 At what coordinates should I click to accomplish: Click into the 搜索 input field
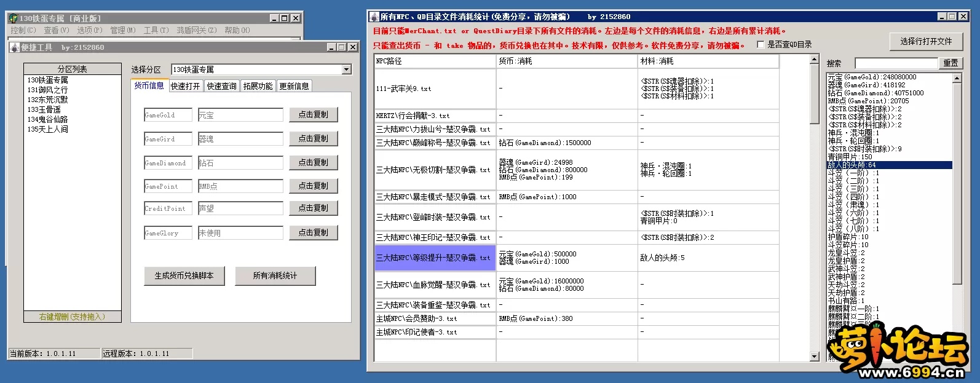pos(896,63)
